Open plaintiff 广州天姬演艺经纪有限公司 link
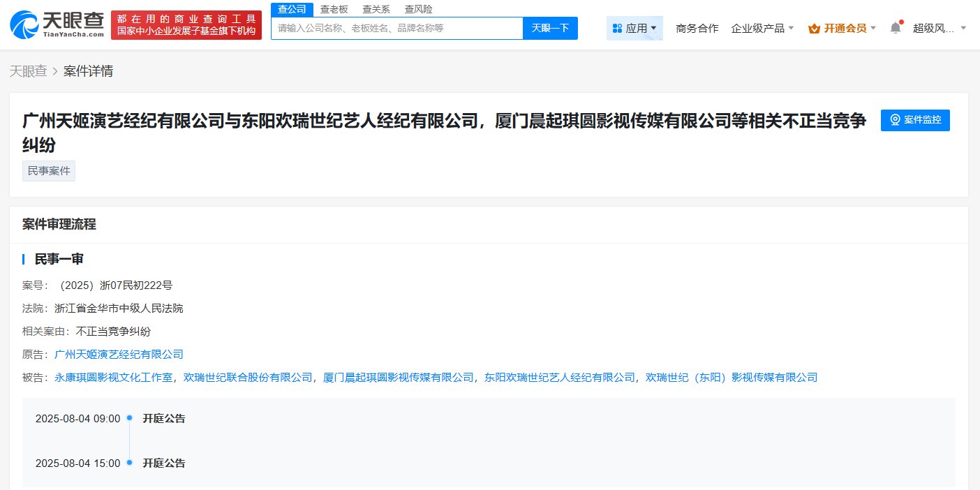This screenshot has height=490, width=980. coord(119,355)
